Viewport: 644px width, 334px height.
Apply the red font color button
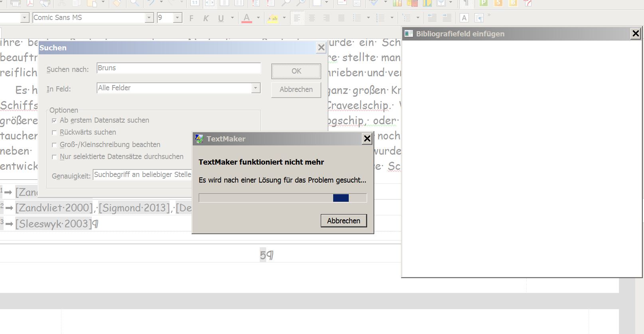pos(247,18)
